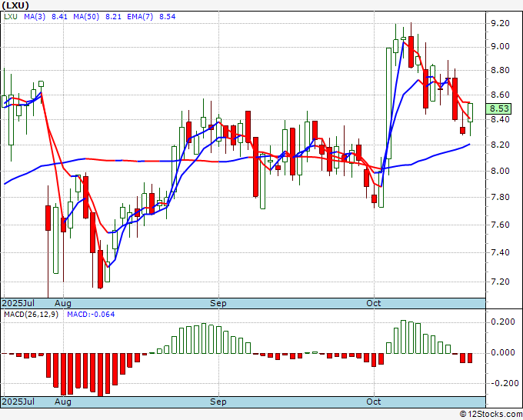523x420 pixels.
Task: Click Sep on the MACD timeline
Action: [218, 402]
